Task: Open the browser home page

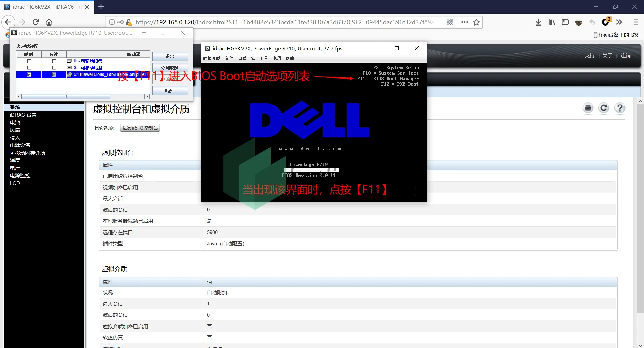Action: (49, 22)
